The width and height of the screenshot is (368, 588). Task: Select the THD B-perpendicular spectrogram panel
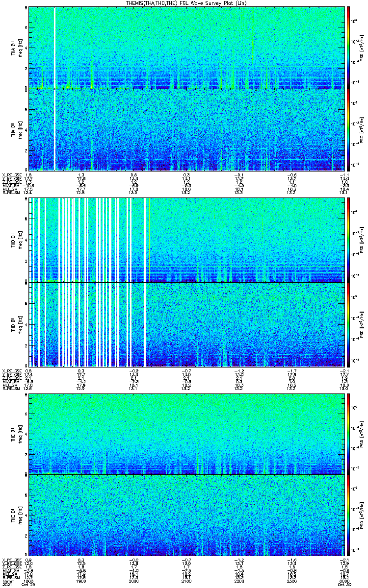[x=186, y=240]
